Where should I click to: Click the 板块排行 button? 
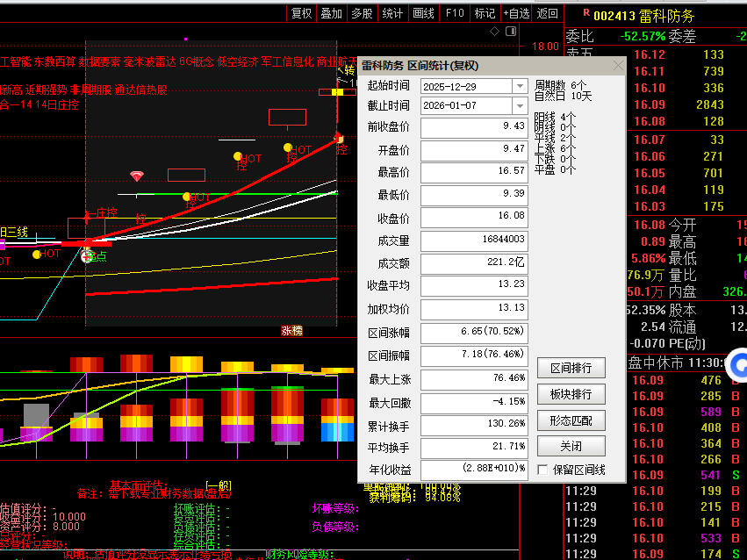(x=571, y=394)
